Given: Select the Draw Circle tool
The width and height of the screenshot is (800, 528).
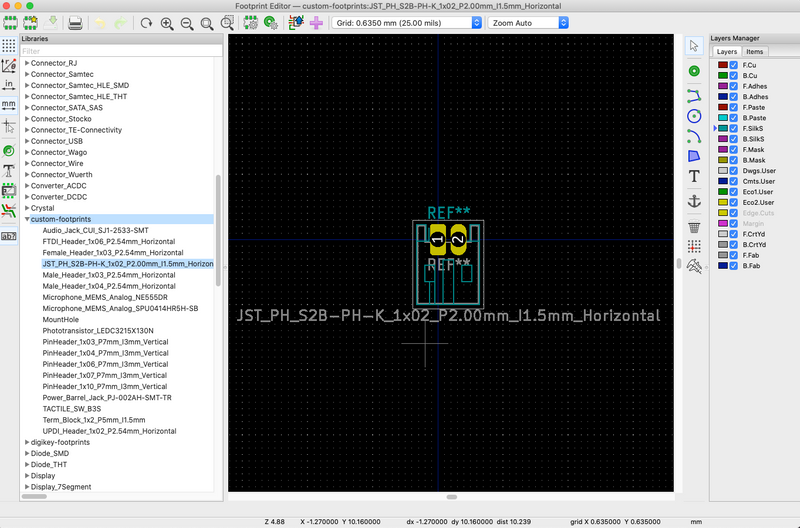Looking at the screenshot, I should click(694, 116).
